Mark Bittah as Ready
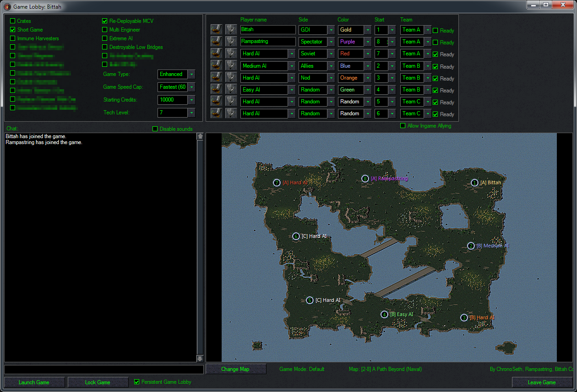577x392 pixels. coord(435,30)
